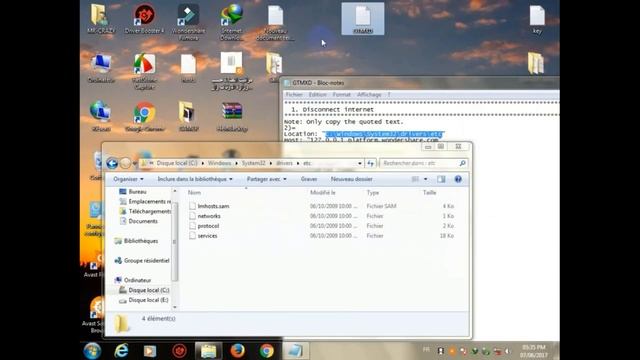
Task: Go back in the Explorer window
Action: (x=112, y=163)
